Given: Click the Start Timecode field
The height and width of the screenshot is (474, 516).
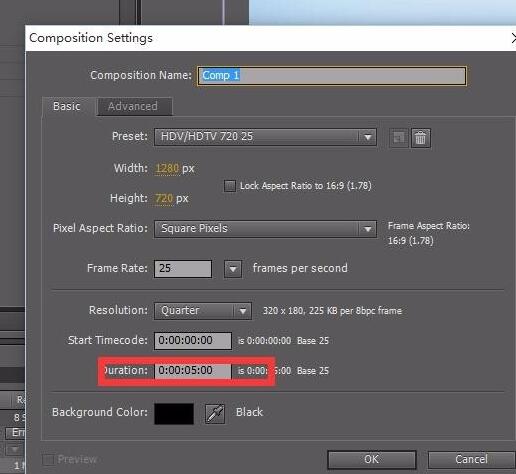Looking at the screenshot, I should pos(193,341).
